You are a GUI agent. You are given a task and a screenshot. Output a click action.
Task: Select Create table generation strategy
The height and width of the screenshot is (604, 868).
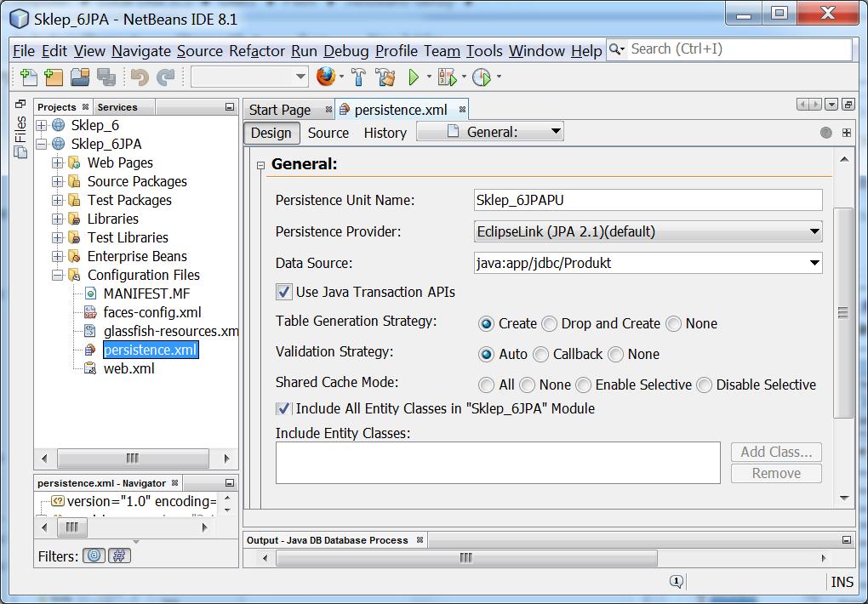point(486,324)
